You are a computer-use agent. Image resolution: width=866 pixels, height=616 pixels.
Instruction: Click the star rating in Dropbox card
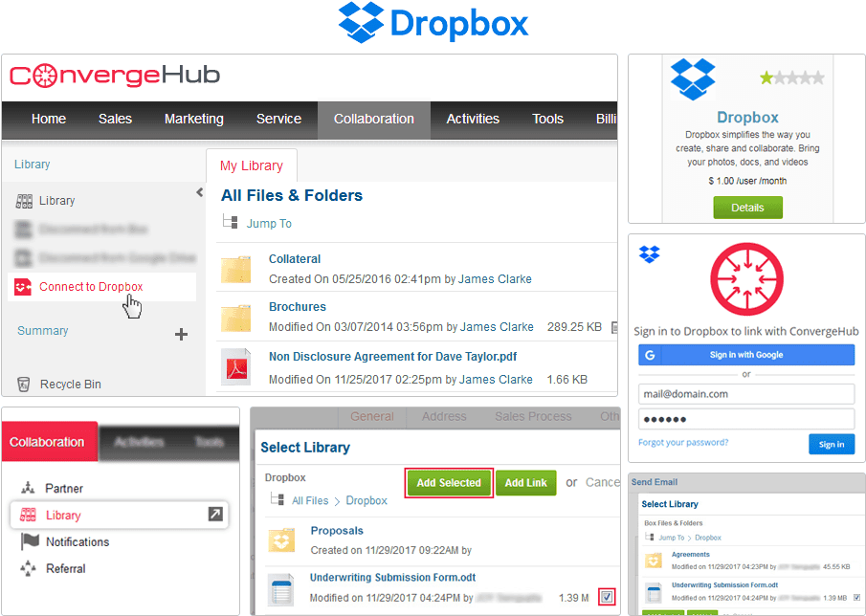792,77
